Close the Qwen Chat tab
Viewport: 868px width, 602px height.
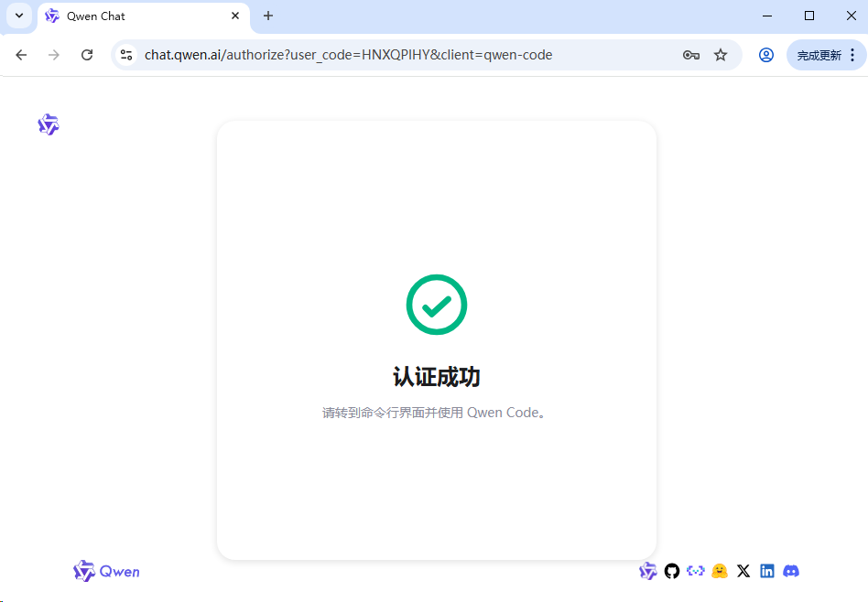coord(235,16)
